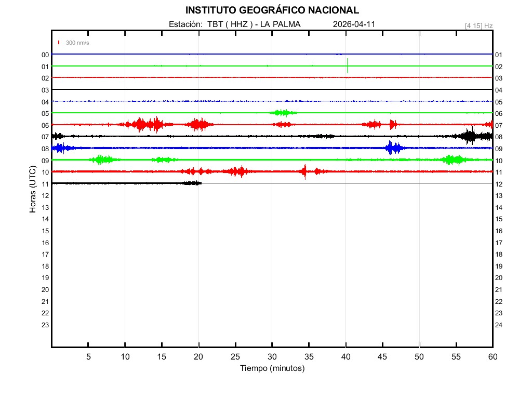The image size is (532, 399).
Task: Click the red spike near minute 34 on trace 10
Action: (x=305, y=171)
